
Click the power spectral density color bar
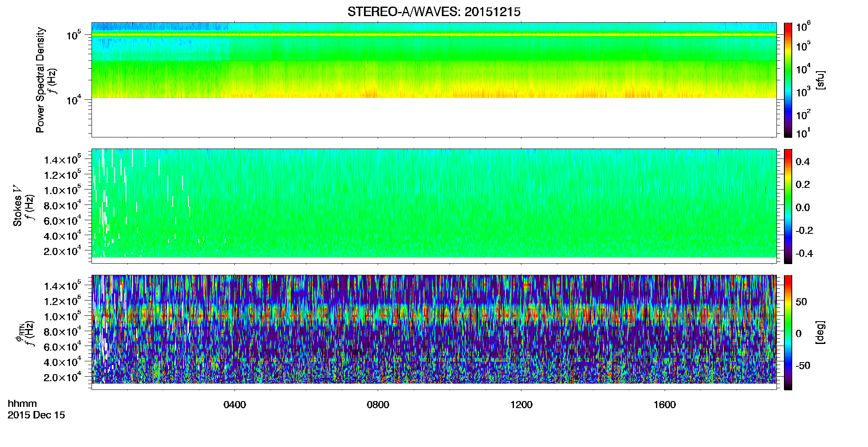(x=788, y=80)
